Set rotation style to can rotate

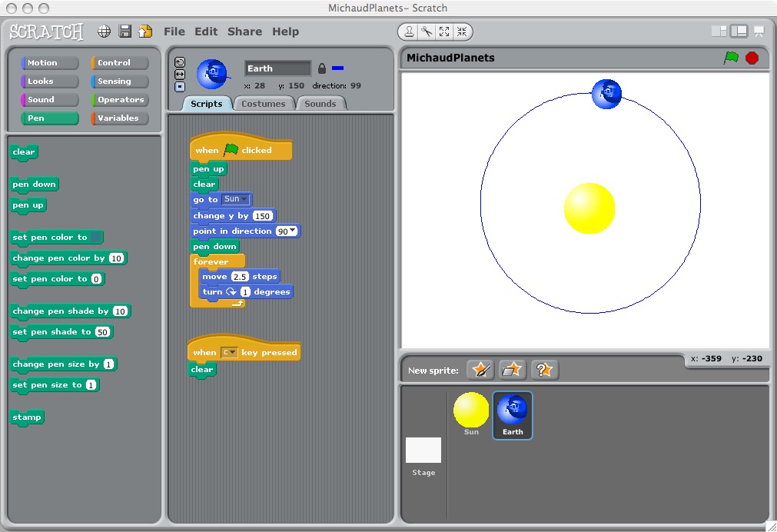[x=180, y=62]
